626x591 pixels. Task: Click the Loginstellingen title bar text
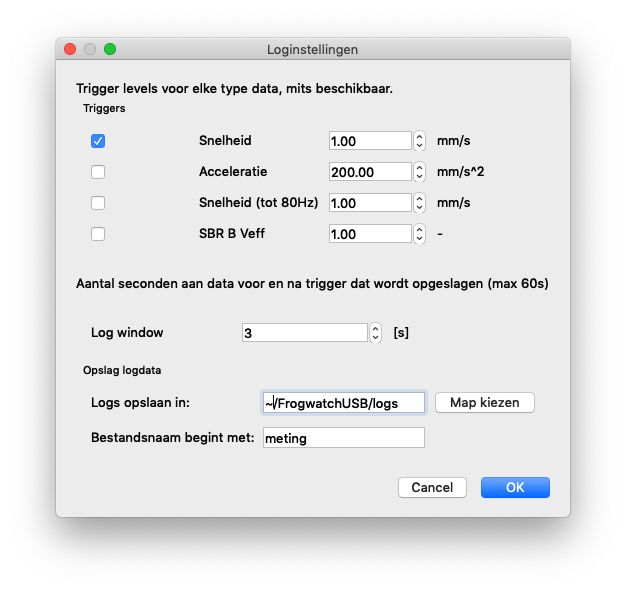tap(312, 50)
